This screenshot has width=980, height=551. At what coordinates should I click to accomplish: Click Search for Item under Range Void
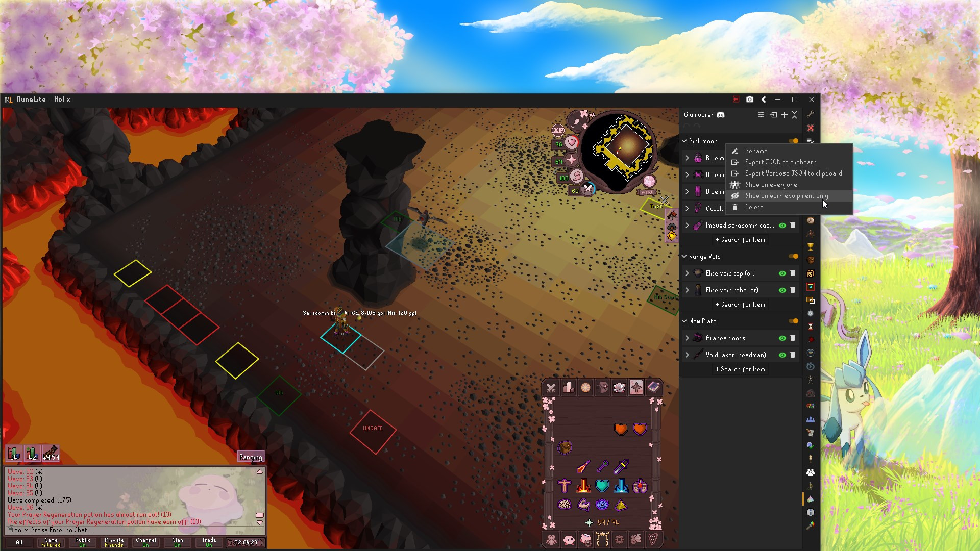click(740, 305)
